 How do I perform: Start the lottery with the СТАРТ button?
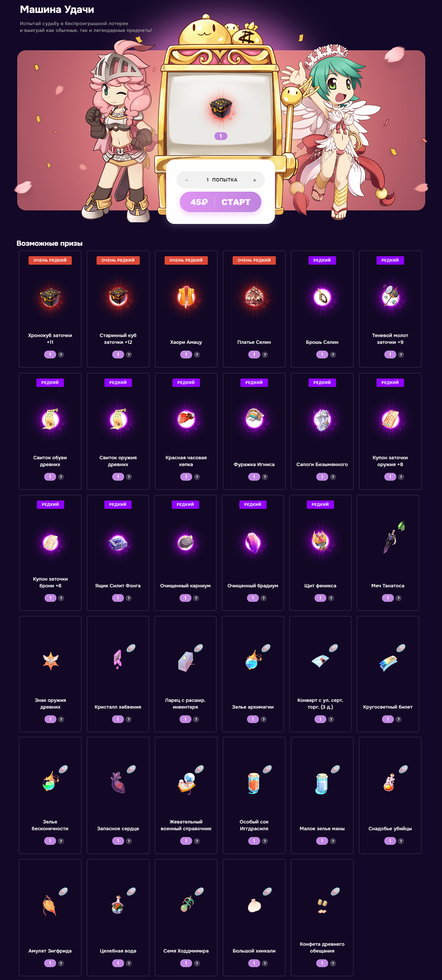tap(236, 202)
